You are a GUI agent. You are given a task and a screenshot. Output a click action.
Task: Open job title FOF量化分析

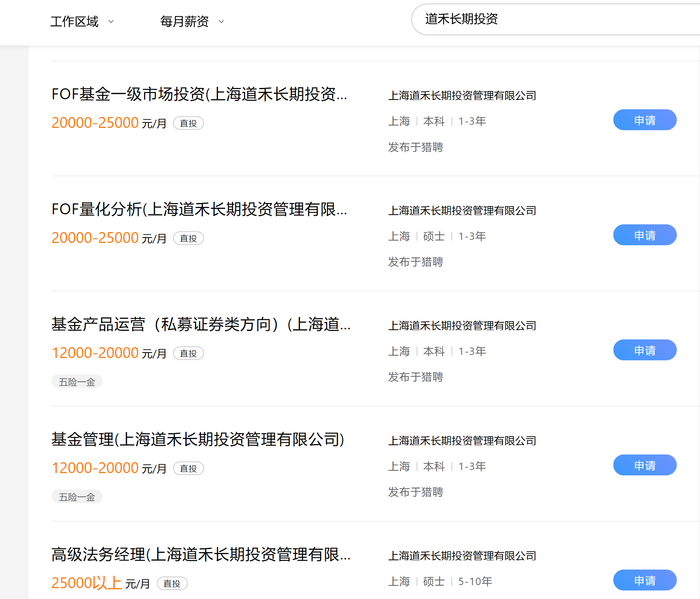199,209
